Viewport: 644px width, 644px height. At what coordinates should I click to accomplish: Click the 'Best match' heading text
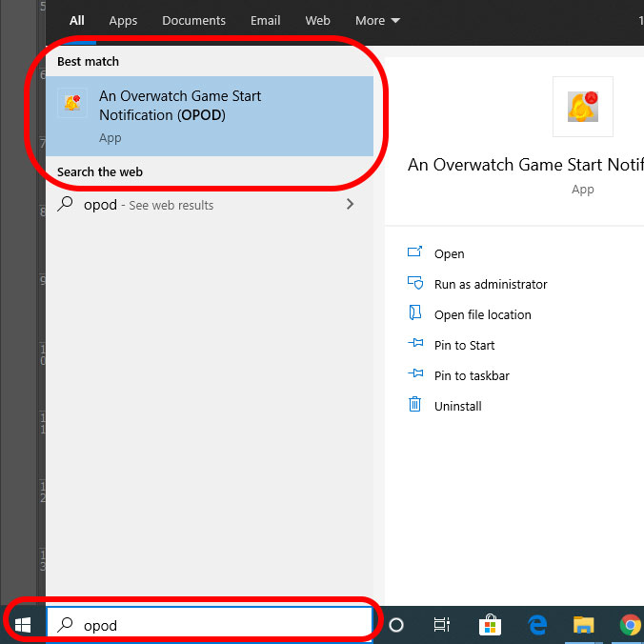point(88,62)
